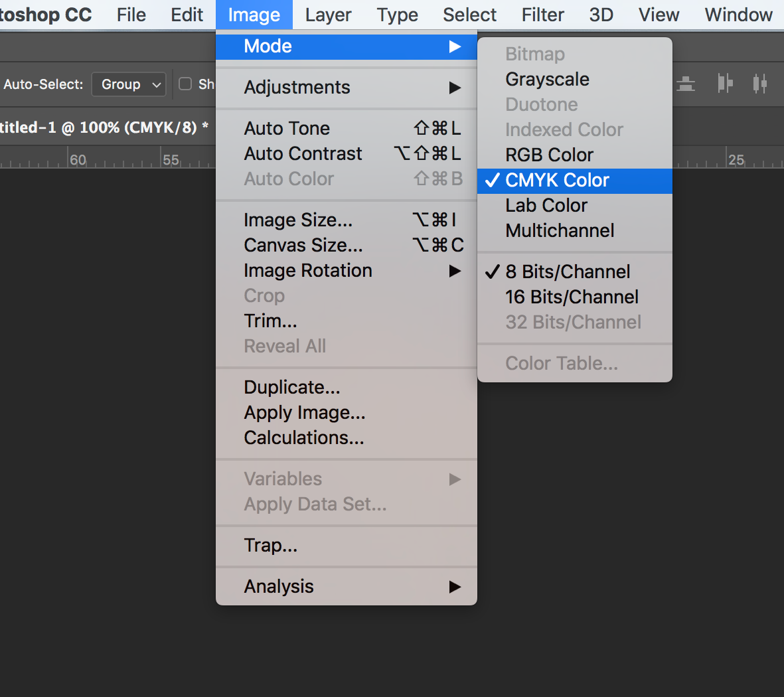
Task: Select the checked 8 Bits/Channel option
Action: (x=568, y=271)
